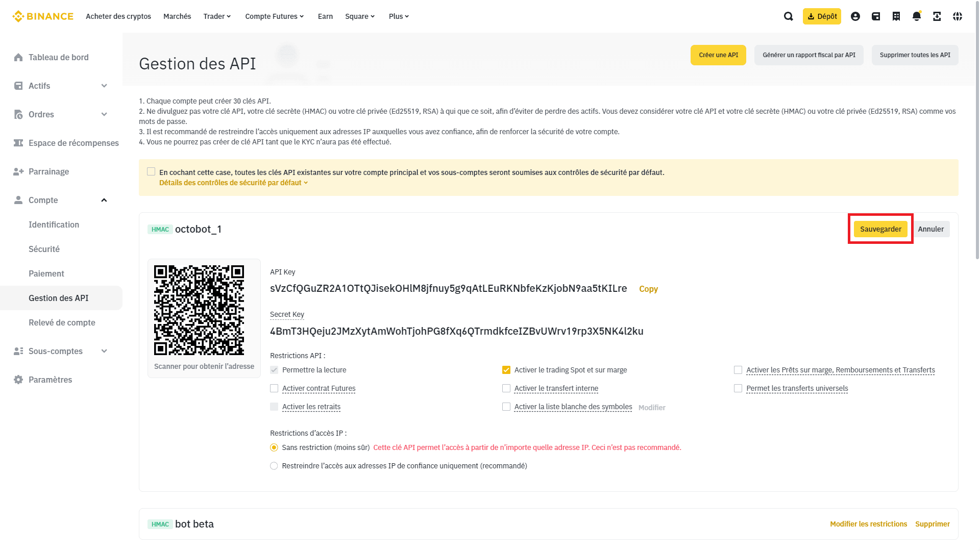Open the search magnifier icon
The height and width of the screenshot is (551, 980).
click(789, 16)
